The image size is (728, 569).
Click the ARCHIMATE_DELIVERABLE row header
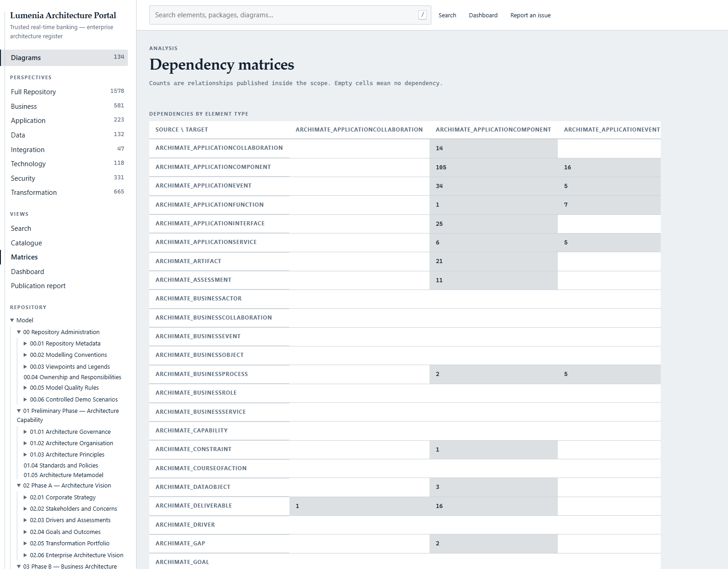(219, 506)
